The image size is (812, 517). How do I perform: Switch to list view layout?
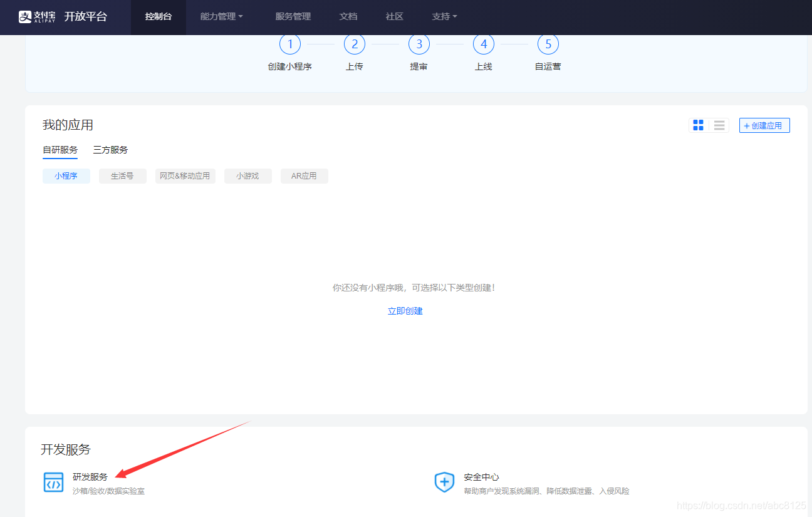(x=719, y=125)
